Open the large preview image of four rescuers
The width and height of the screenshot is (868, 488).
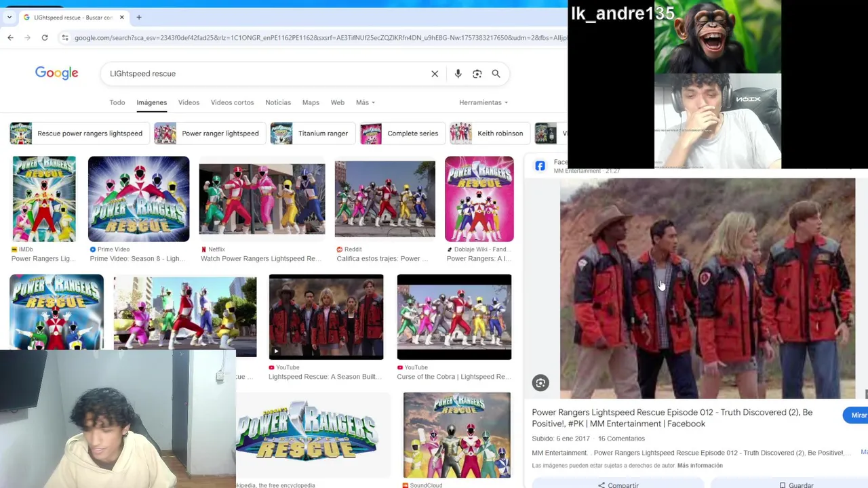click(707, 288)
